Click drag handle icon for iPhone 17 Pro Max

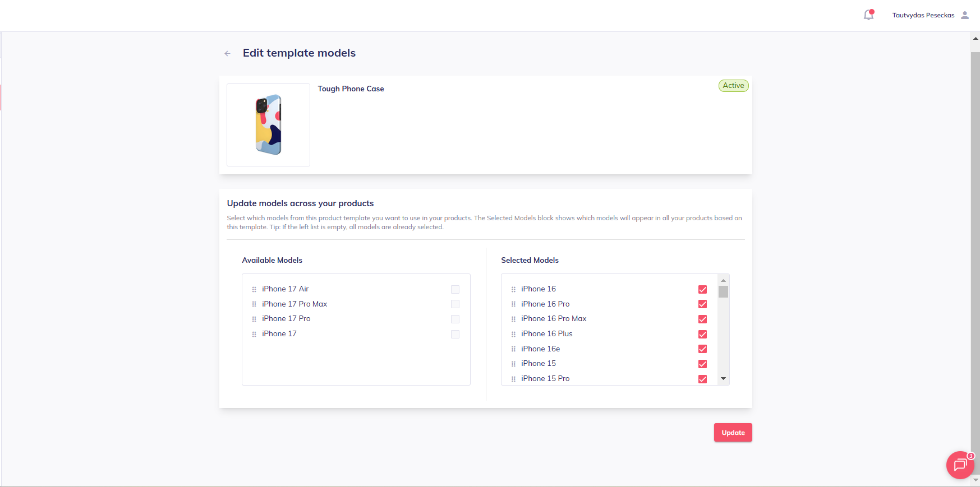254,304
